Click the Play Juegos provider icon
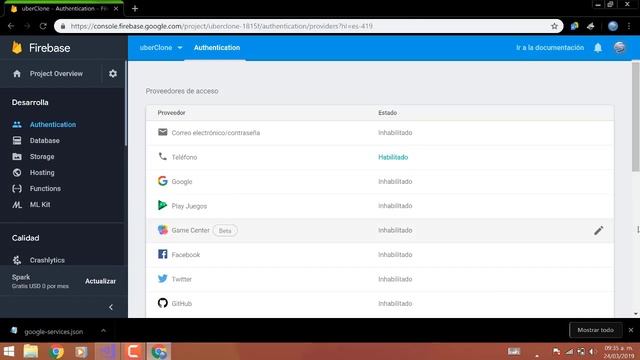Image resolution: width=640 pixels, height=360 pixels. tap(162, 205)
